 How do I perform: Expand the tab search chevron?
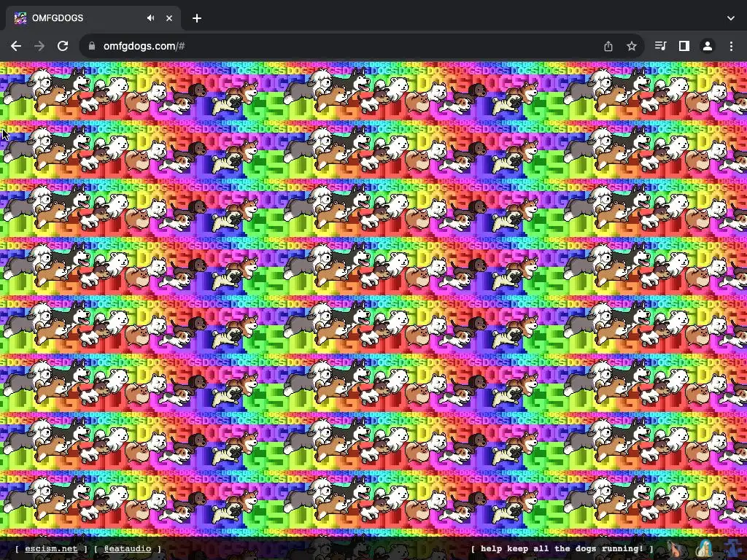731,18
